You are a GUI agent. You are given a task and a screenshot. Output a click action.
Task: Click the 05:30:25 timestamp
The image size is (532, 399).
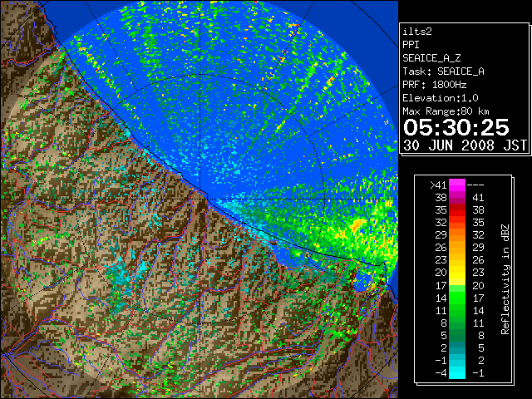(x=456, y=127)
